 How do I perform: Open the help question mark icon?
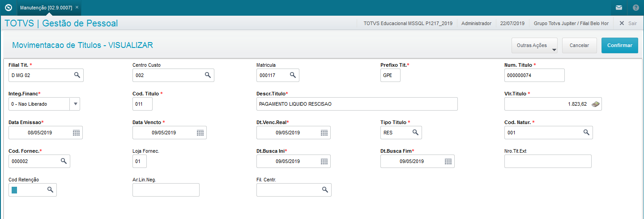(635, 8)
